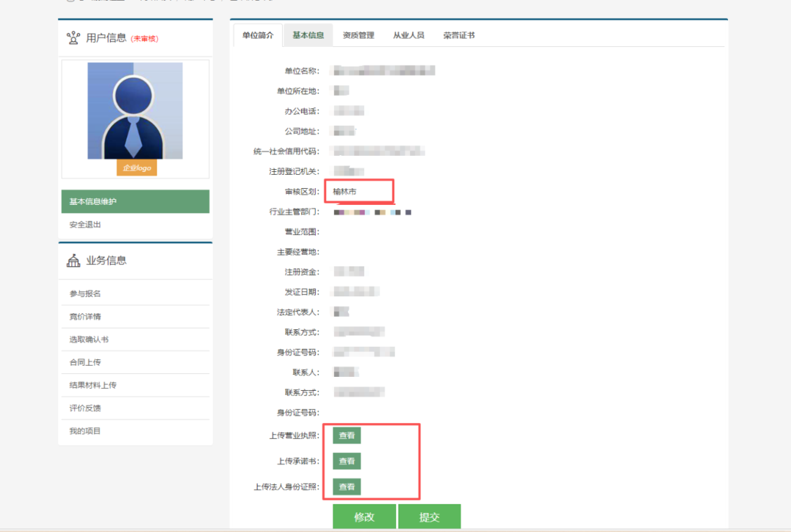Click the 业务信息 panel heading

pyautogui.click(x=106, y=261)
